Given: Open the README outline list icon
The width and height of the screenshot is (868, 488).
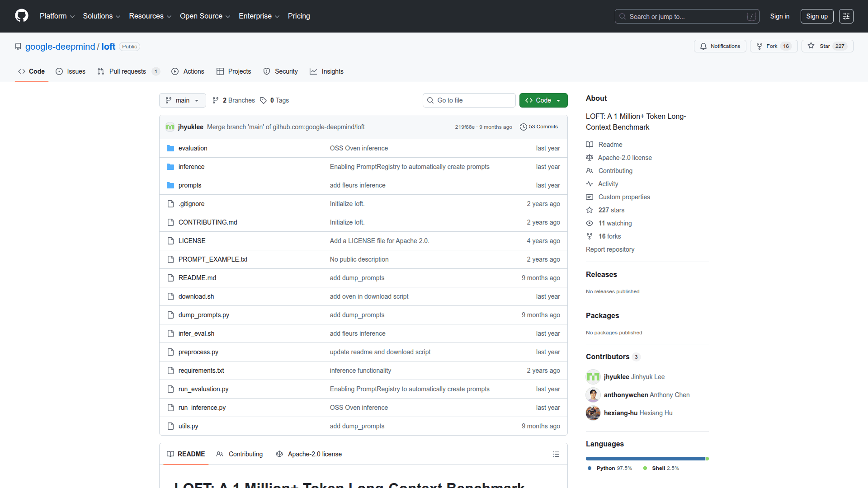Looking at the screenshot, I should pos(556,454).
